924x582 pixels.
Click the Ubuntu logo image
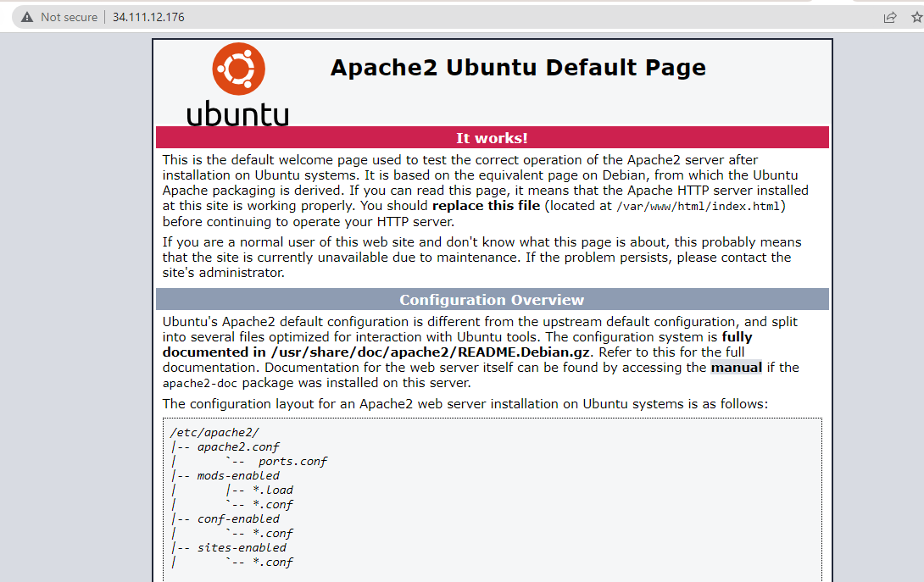coord(238,84)
